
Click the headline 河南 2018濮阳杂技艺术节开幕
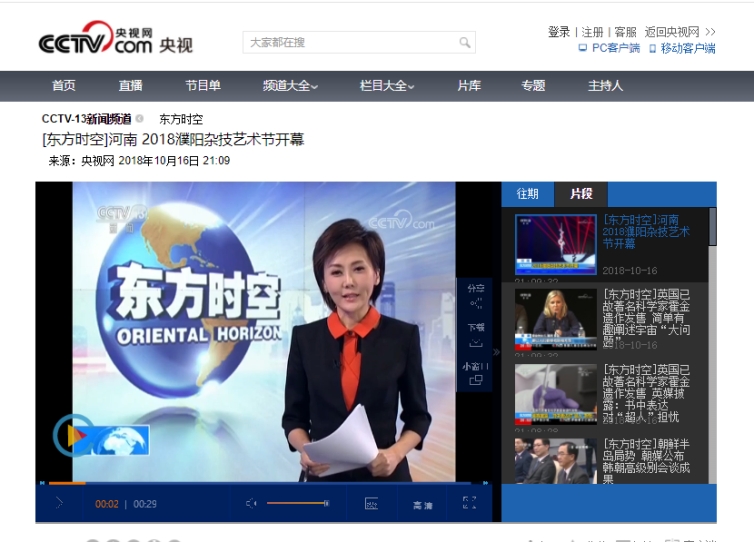click(173, 139)
